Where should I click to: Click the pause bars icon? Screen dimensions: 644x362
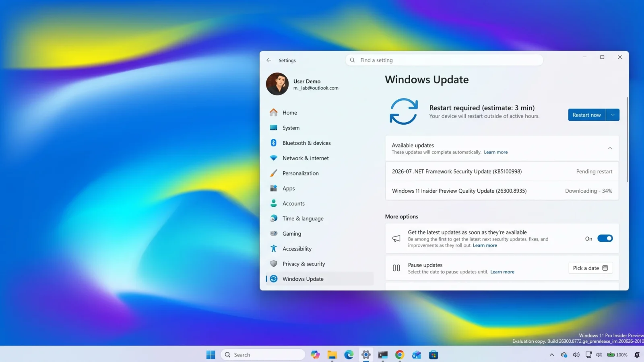[x=396, y=268]
